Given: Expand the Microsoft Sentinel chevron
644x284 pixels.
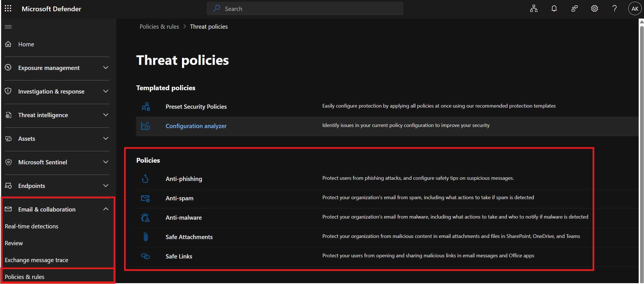Looking at the screenshot, I should (106, 162).
